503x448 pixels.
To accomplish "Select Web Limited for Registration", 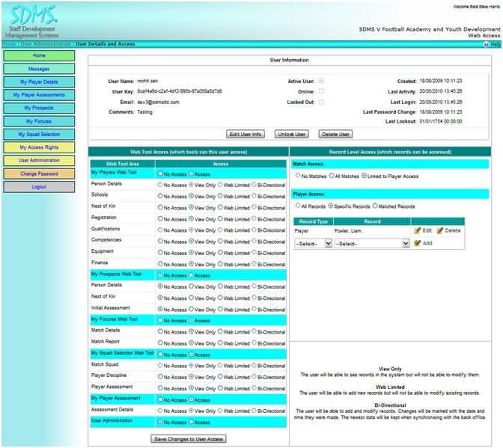I will click(220, 219).
